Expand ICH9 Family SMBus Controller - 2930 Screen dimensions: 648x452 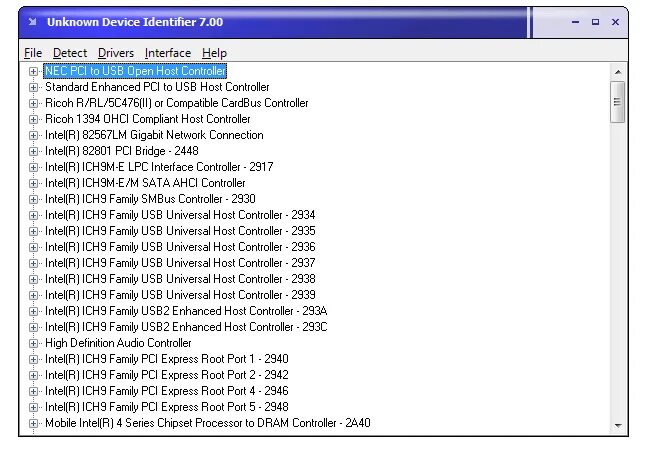[33, 200]
